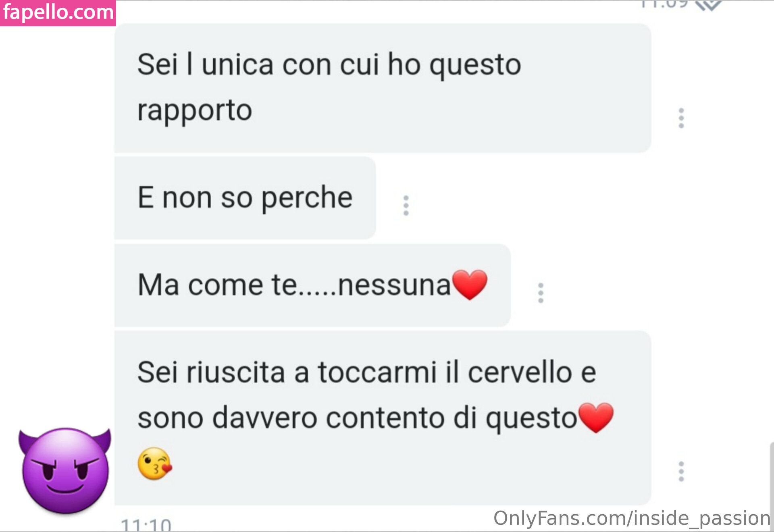774x532 pixels.
Task: Click the read receipt checkmarks at top
Action: (708, 5)
